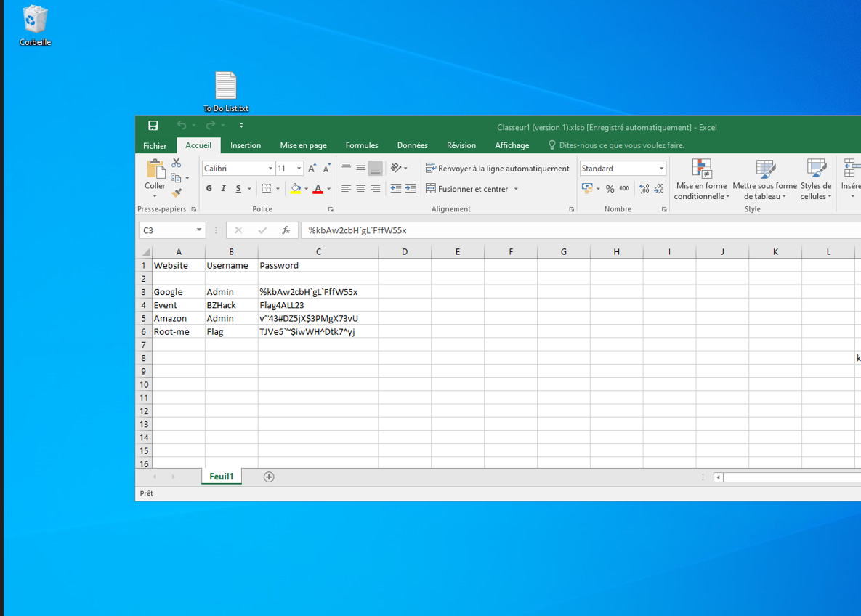Image resolution: width=861 pixels, height=616 pixels.
Task: Switch to the Données tab
Action: 413,145
